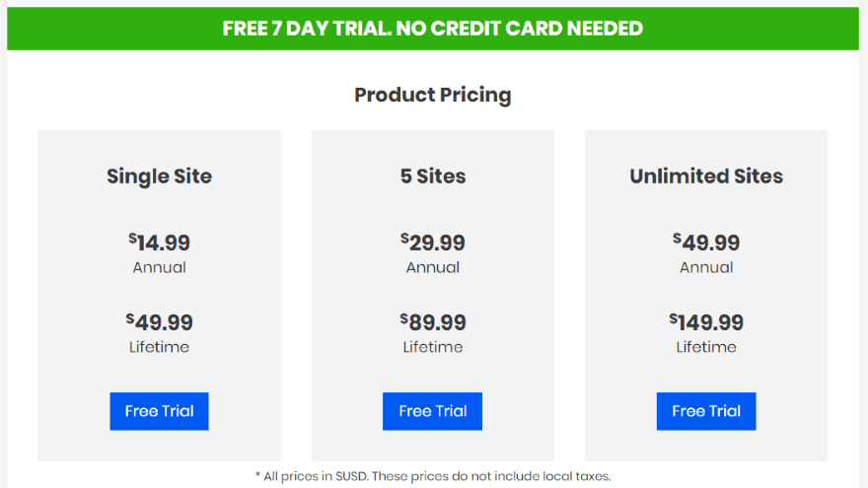Screen dimensions: 868x488
Task: Click the Product Pricing title
Action: (433, 95)
